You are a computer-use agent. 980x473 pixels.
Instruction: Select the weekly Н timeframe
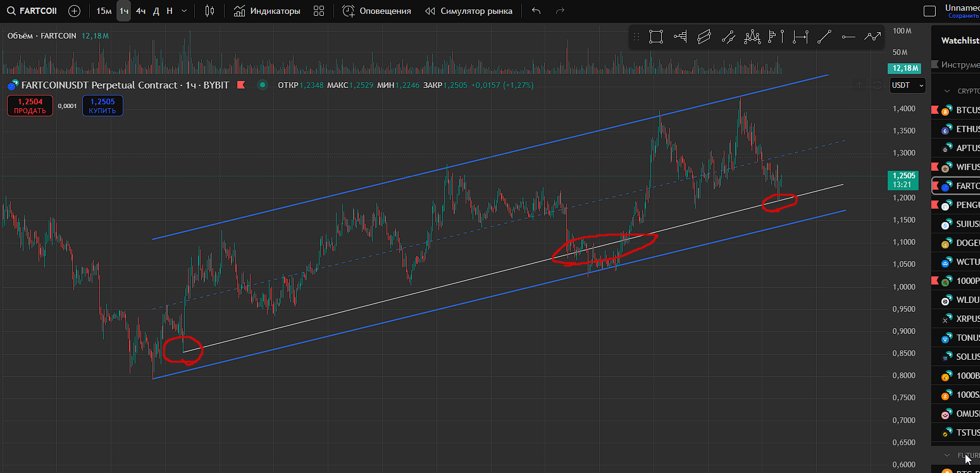pos(170,11)
